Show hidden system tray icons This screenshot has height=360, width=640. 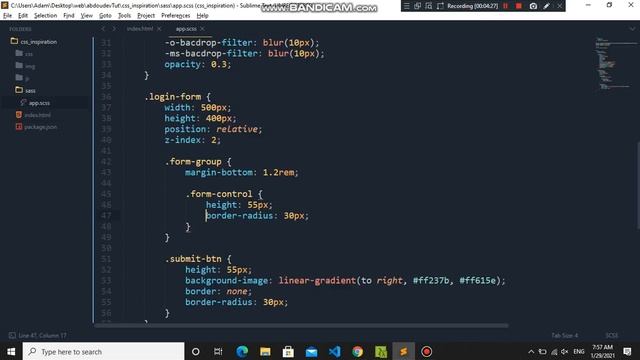[531, 351]
